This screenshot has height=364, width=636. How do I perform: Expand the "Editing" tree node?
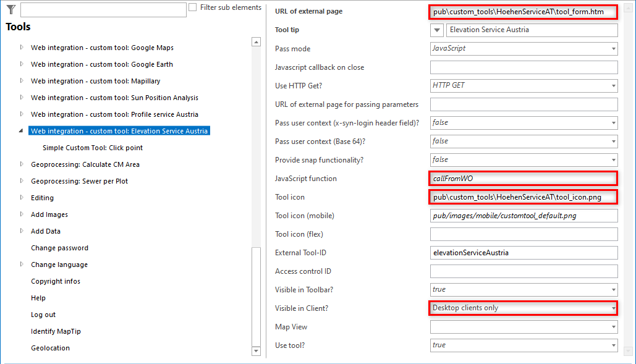20,197
